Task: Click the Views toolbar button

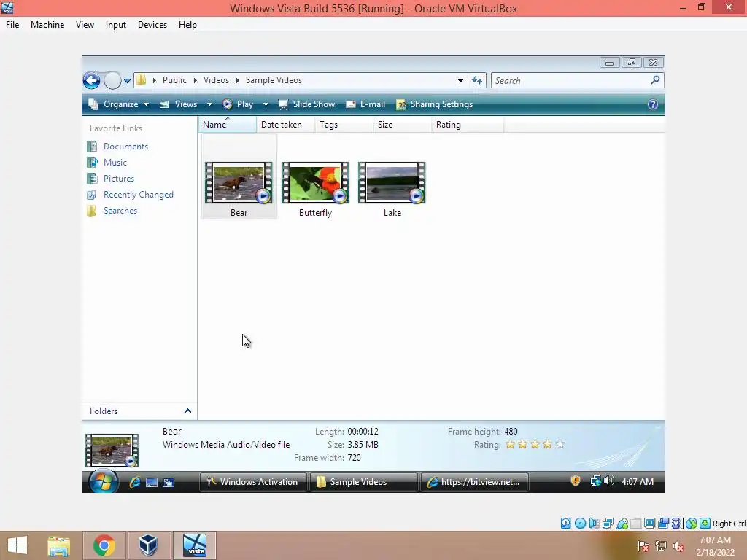Action: pyautogui.click(x=179, y=104)
